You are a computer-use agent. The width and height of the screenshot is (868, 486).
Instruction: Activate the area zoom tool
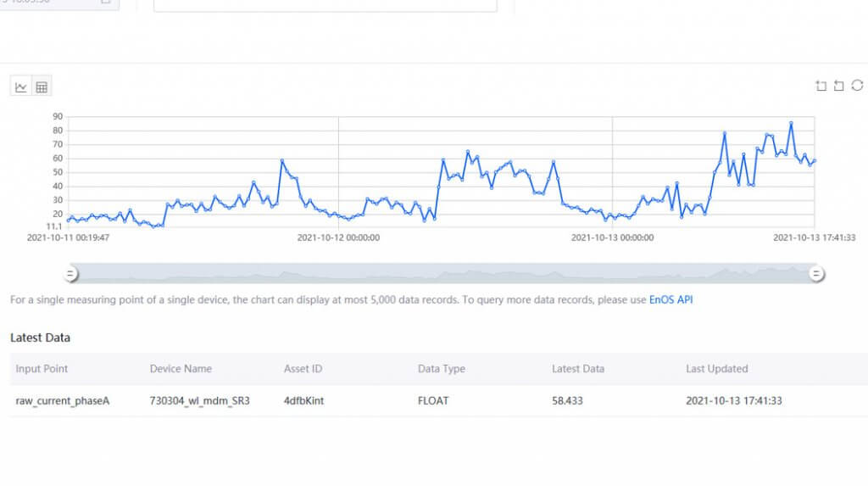click(x=821, y=86)
